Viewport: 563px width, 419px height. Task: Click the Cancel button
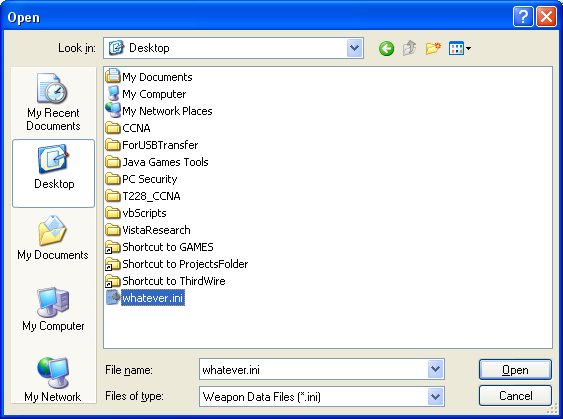pyautogui.click(x=515, y=396)
